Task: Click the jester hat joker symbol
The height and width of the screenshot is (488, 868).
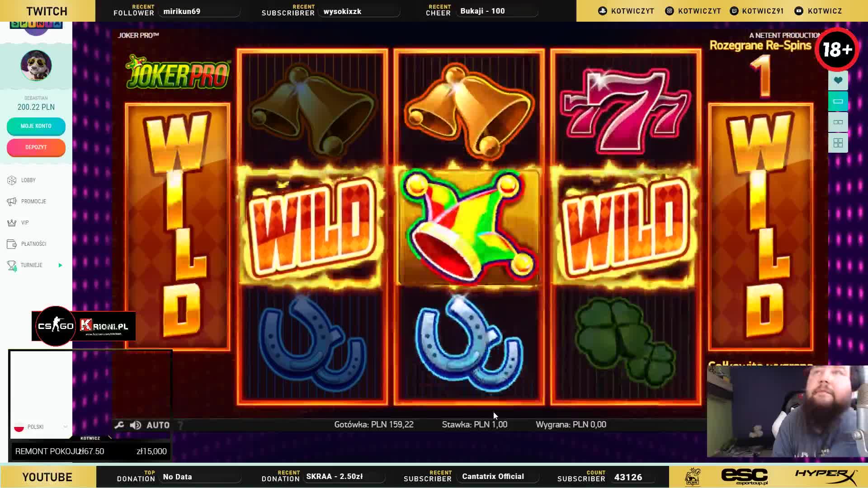Action: coord(469,227)
